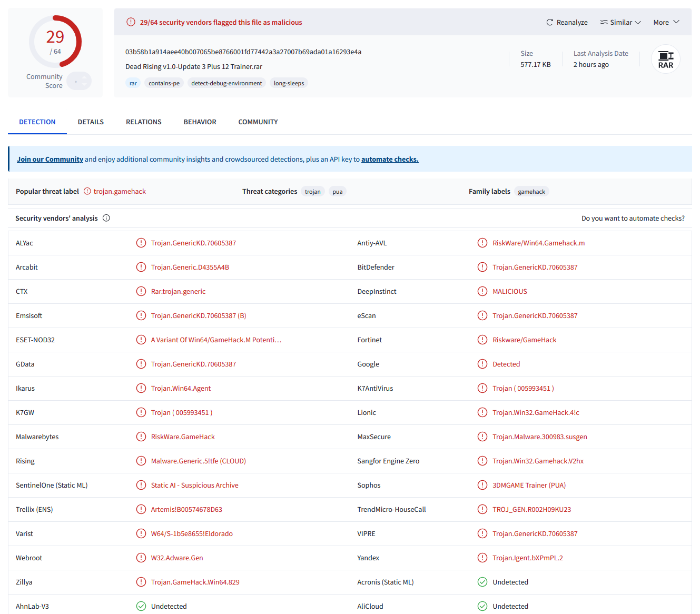Click the W64/S-1b5e8655!Eldorado result text
The image size is (700, 614).
tap(192, 533)
